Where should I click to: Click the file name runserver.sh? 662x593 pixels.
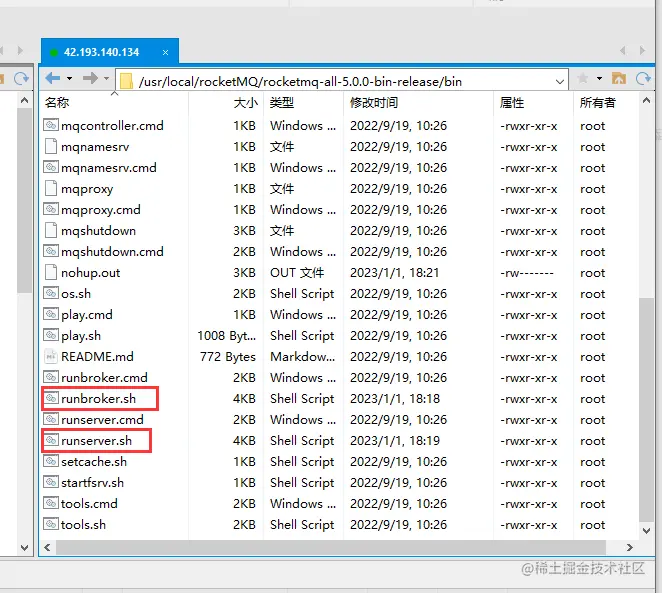96,441
